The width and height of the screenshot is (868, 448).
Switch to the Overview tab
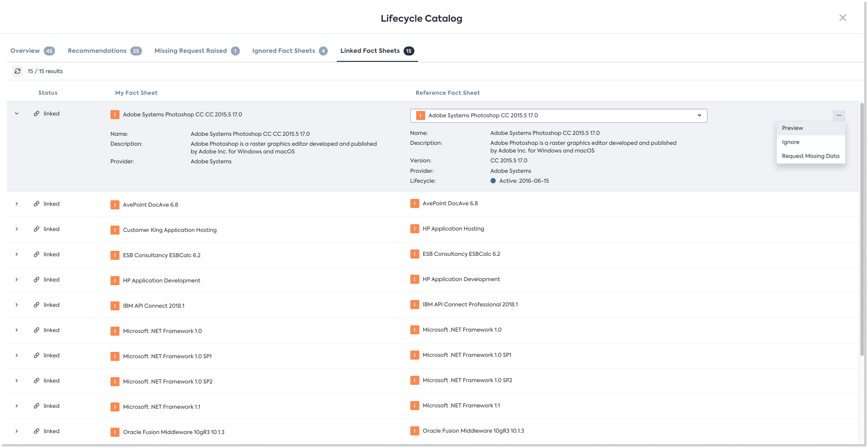pyautogui.click(x=32, y=51)
